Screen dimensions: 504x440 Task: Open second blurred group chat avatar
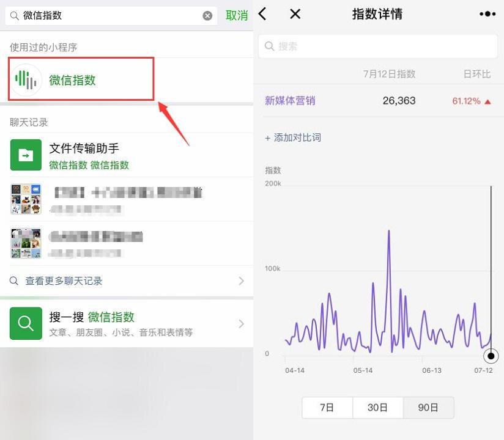(26, 243)
